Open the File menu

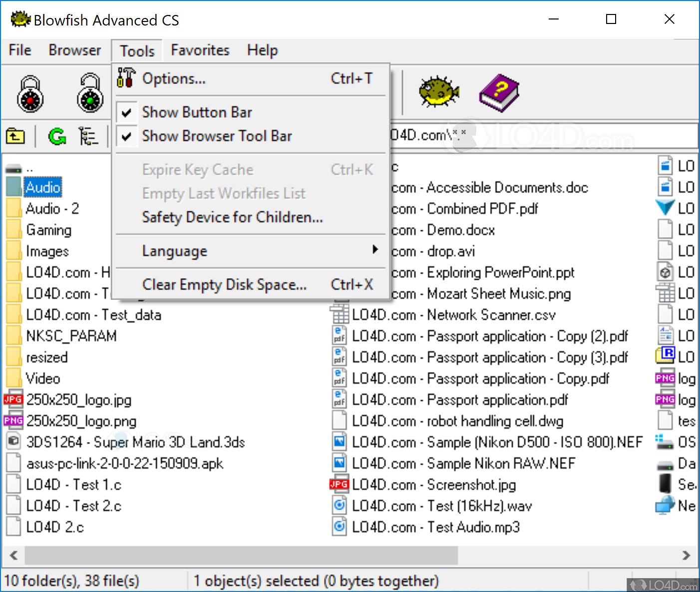tap(19, 50)
